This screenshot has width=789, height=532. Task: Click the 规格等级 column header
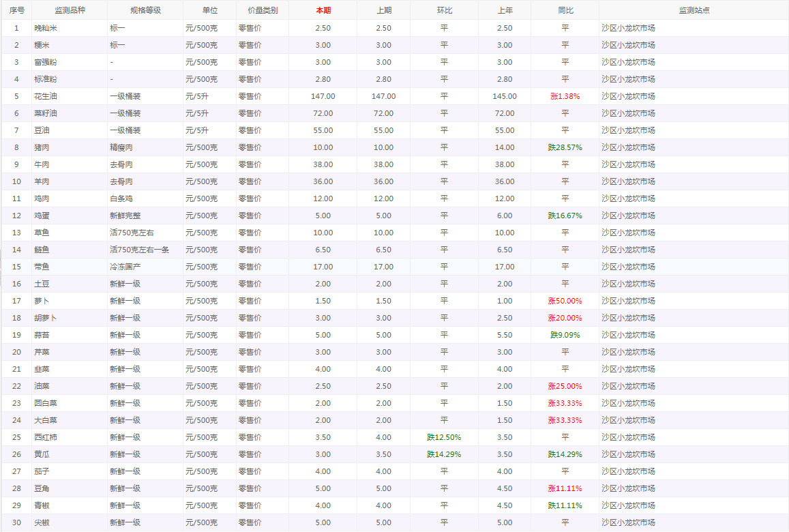(x=145, y=10)
